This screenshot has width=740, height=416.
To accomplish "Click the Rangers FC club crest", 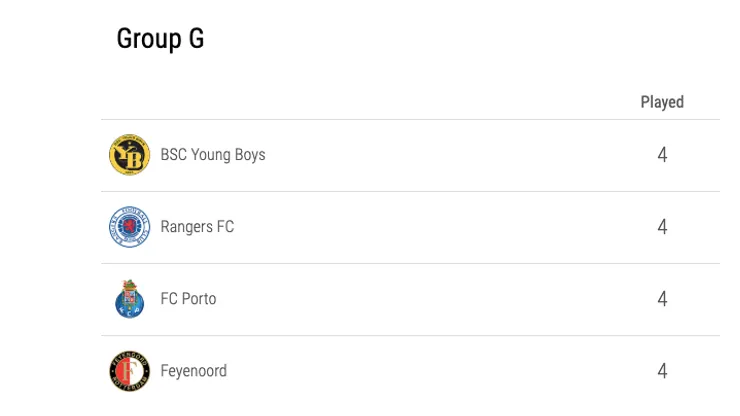I will click(x=129, y=227).
